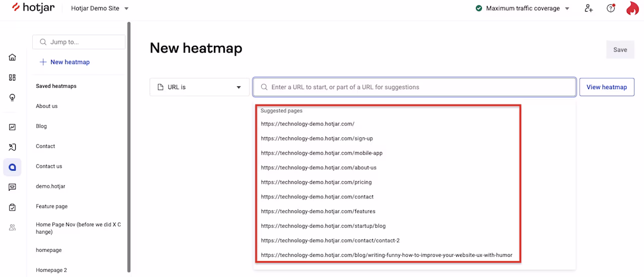644x277 pixels.
Task: Open the Trends chart icon in sidebar
Action: click(x=12, y=127)
